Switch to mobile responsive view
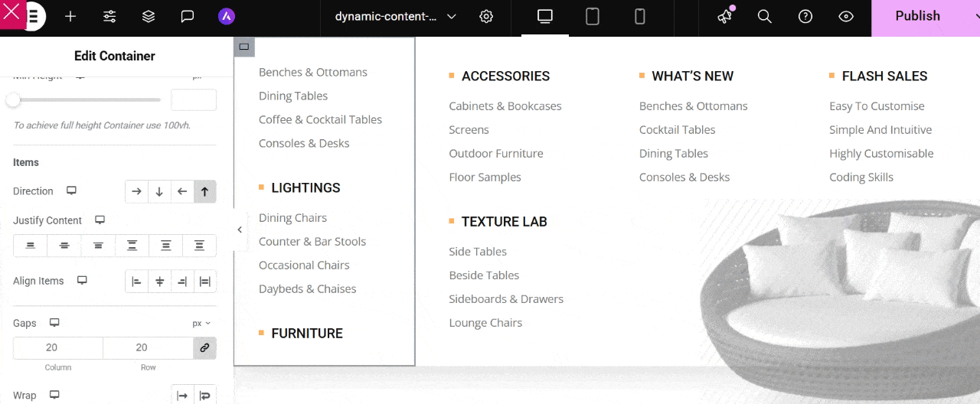The width and height of the screenshot is (980, 404). [640, 17]
